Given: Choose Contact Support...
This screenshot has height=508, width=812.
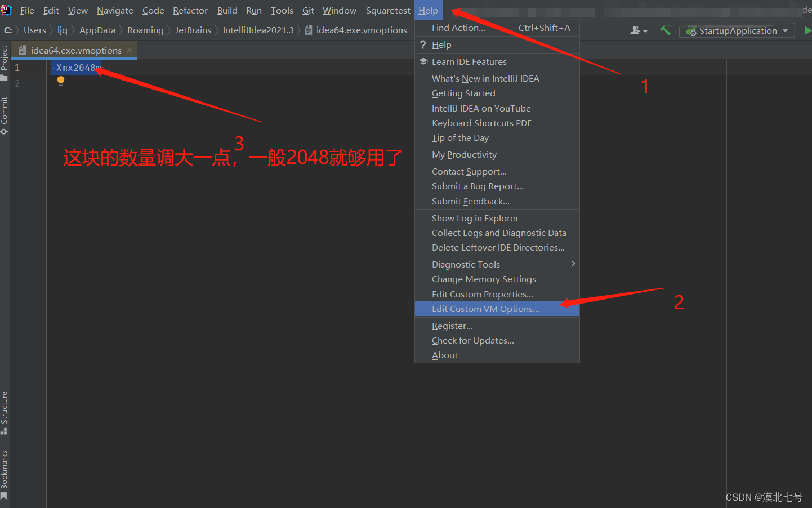Looking at the screenshot, I should [x=497, y=171].
